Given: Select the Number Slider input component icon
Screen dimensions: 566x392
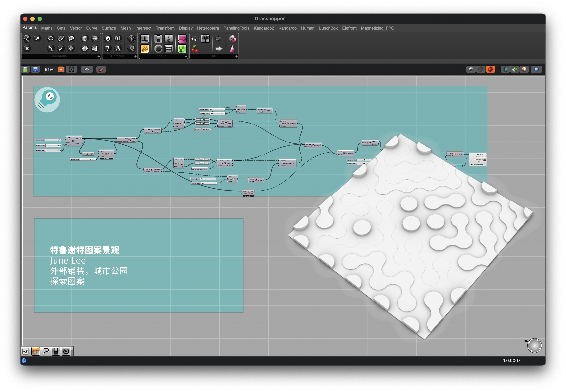Looking at the screenshot, I should [145, 39].
